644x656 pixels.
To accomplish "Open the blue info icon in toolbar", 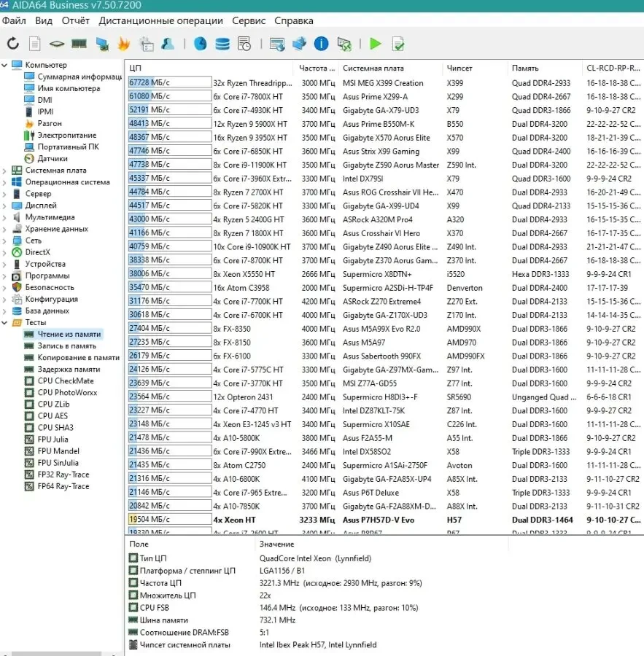I will click(x=321, y=44).
